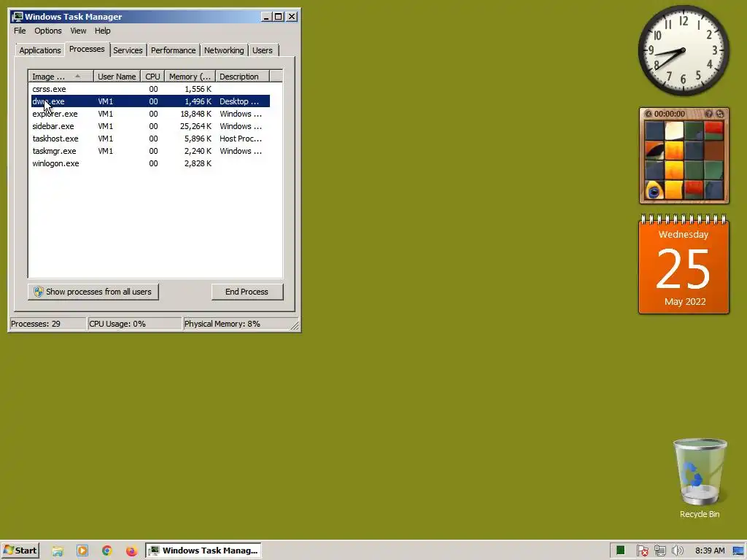Viewport: 747px width, 560px height.
Task: Minimize the Task Manager window
Action: click(267, 17)
